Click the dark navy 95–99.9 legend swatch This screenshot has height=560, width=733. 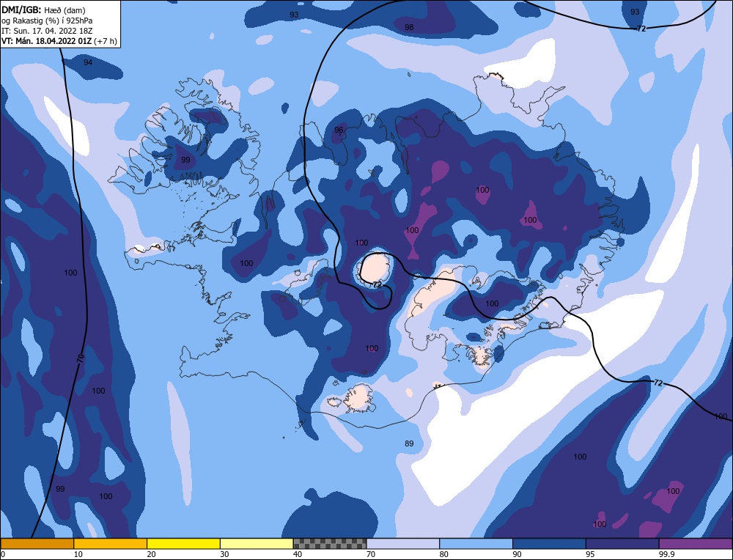pos(622,543)
